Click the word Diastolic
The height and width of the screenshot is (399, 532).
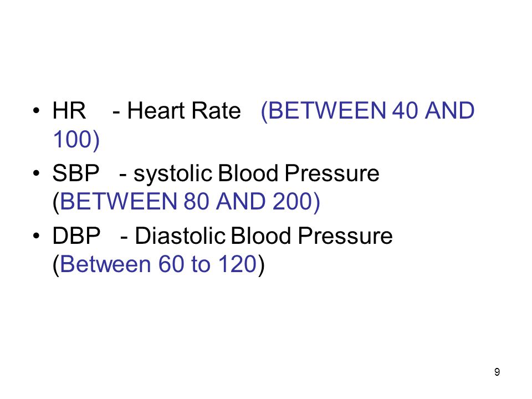point(180,236)
